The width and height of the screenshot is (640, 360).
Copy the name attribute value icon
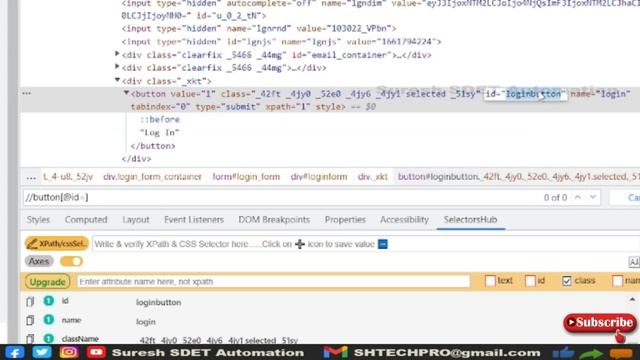pos(30,320)
